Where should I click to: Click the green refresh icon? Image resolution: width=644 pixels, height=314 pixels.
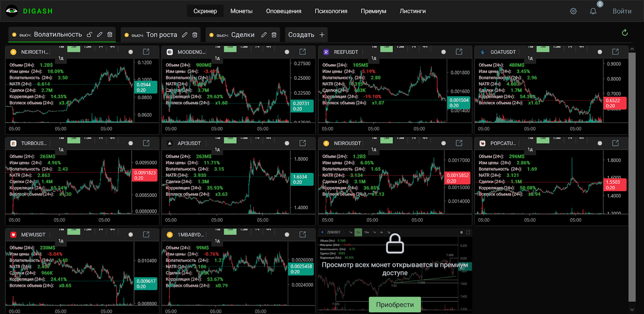click(625, 33)
